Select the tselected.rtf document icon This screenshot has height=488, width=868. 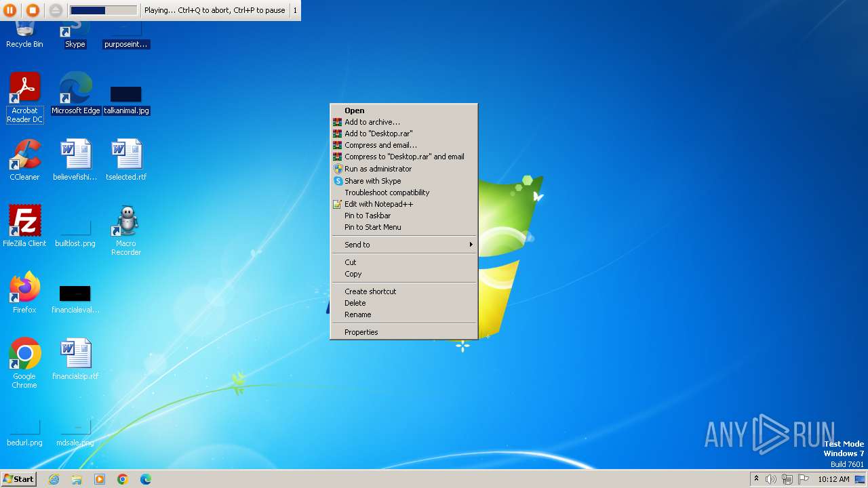126,160
